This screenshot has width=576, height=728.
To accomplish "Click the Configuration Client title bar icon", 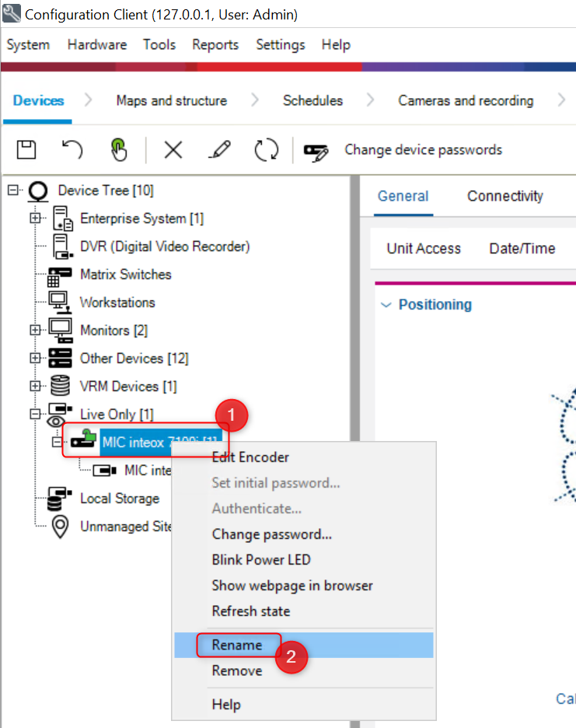I will [x=11, y=13].
